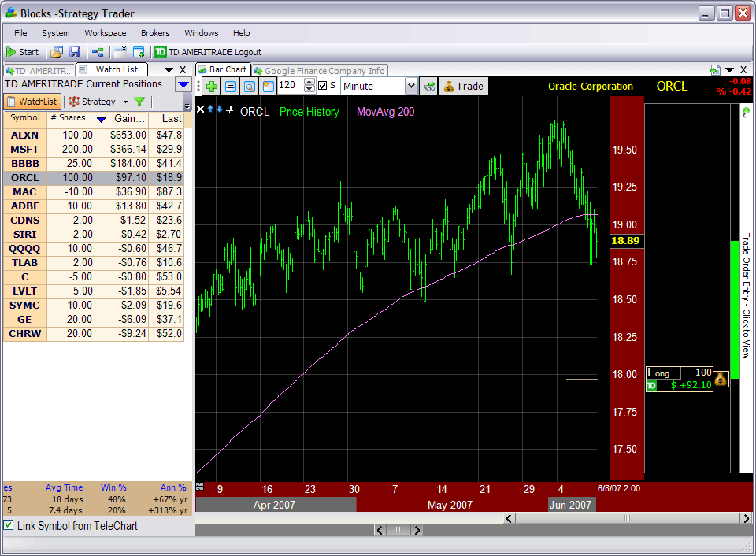
Task: Click the Last column header
Action: tap(167, 119)
